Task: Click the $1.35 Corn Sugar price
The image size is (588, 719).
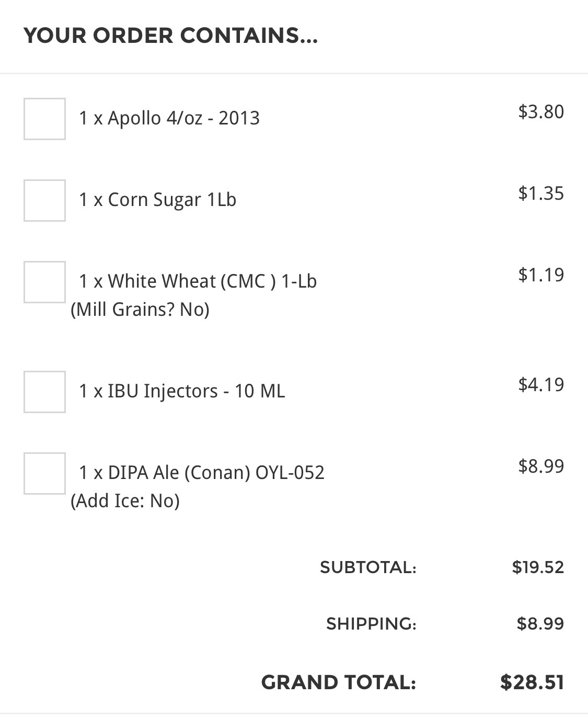Action: pyautogui.click(x=541, y=193)
